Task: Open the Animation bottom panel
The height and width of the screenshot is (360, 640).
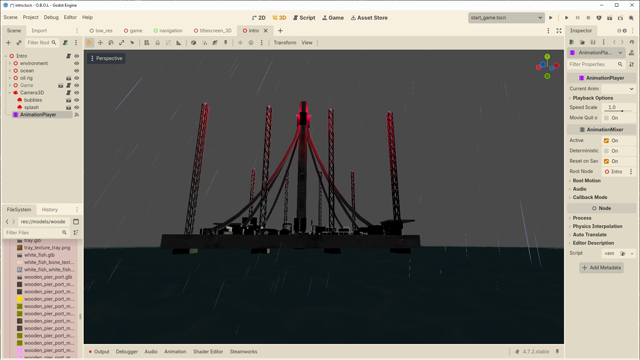Action: coord(175,351)
